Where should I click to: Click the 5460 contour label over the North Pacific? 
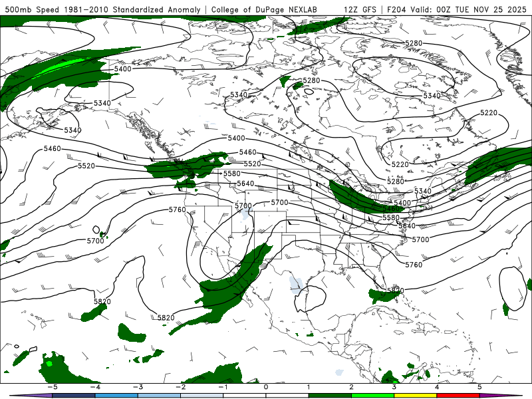53,148
